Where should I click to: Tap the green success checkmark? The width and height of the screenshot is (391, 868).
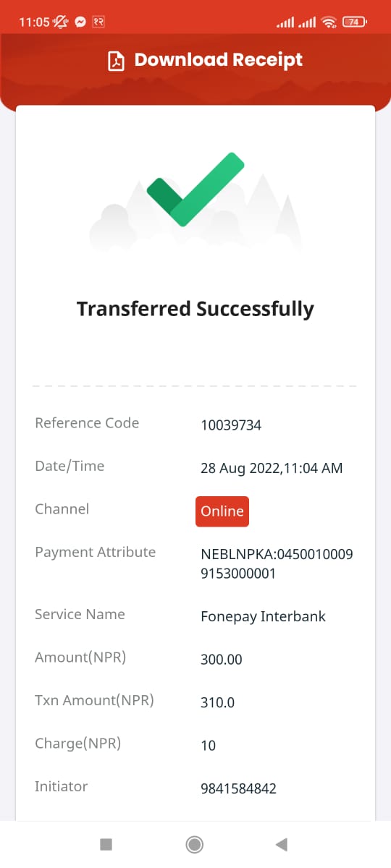coord(195,190)
